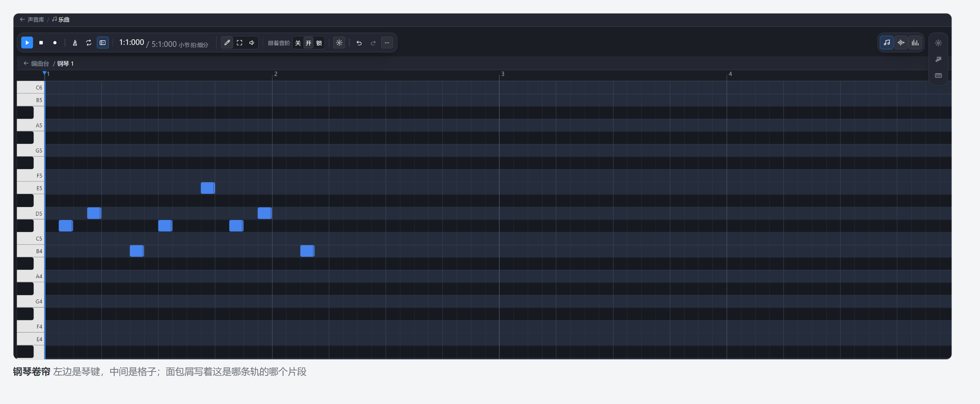Select the first note in bar 1
Image resolution: width=980 pixels, height=404 pixels.
coord(66,225)
